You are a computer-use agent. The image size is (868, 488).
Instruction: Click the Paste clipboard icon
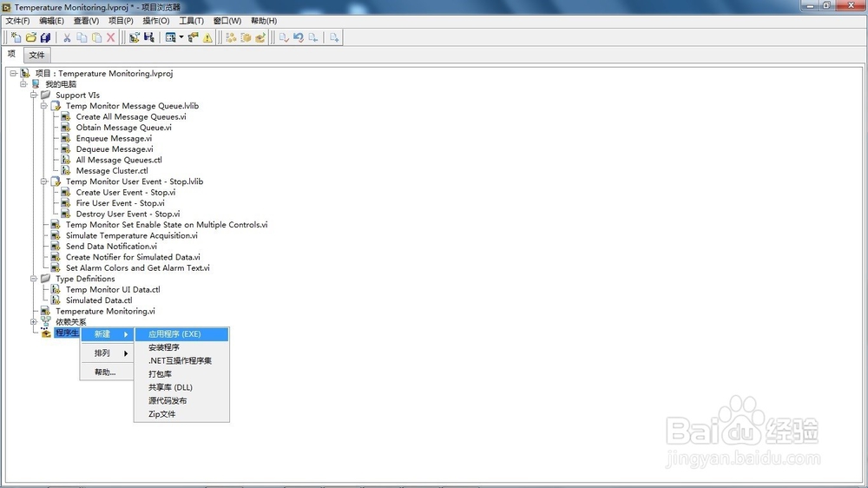96,37
